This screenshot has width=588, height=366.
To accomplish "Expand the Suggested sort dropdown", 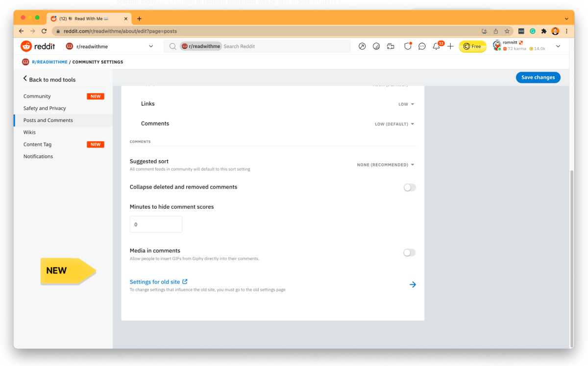I will [x=386, y=165].
